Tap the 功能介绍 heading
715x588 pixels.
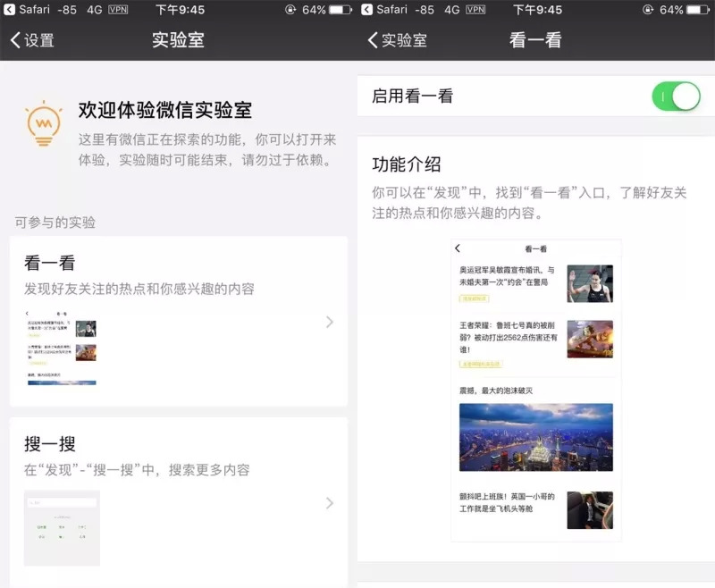[x=407, y=164]
